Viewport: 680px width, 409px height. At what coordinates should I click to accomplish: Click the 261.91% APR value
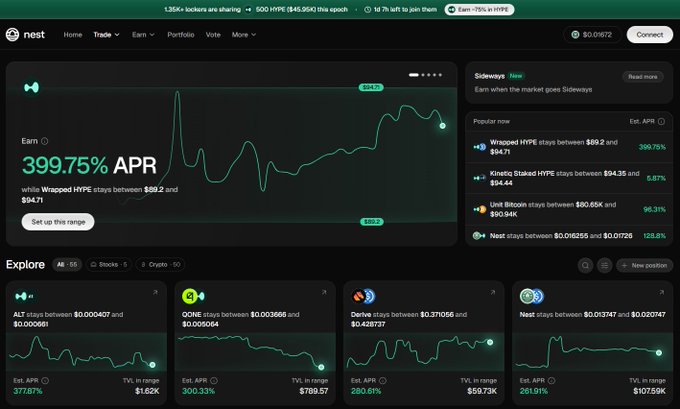tap(534, 391)
